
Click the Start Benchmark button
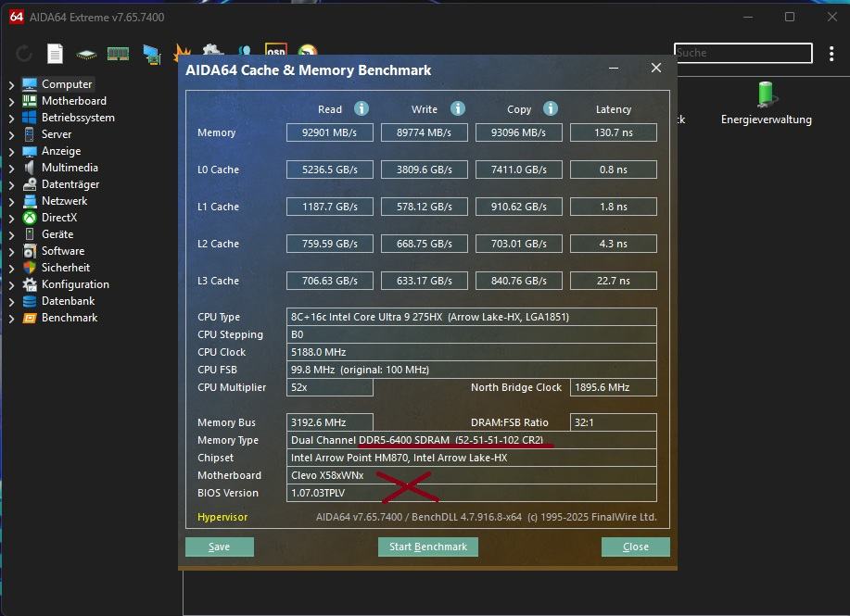coord(427,547)
